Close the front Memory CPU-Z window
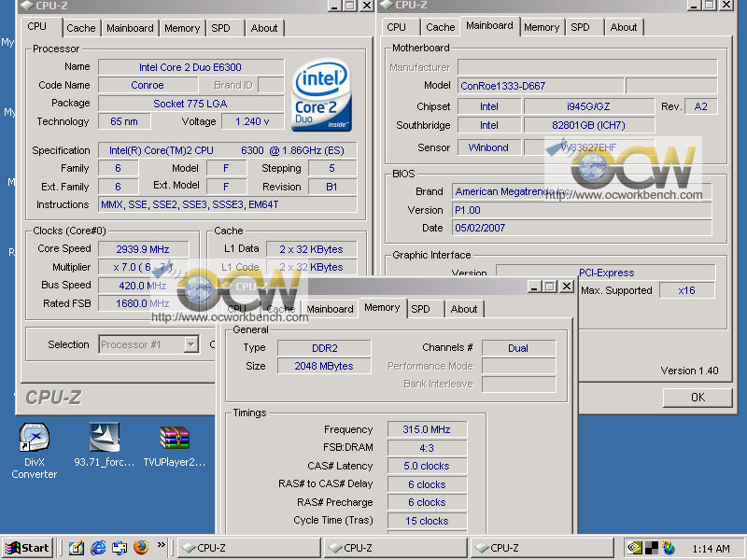Screen dimensions: 747x560 [x=567, y=287]
